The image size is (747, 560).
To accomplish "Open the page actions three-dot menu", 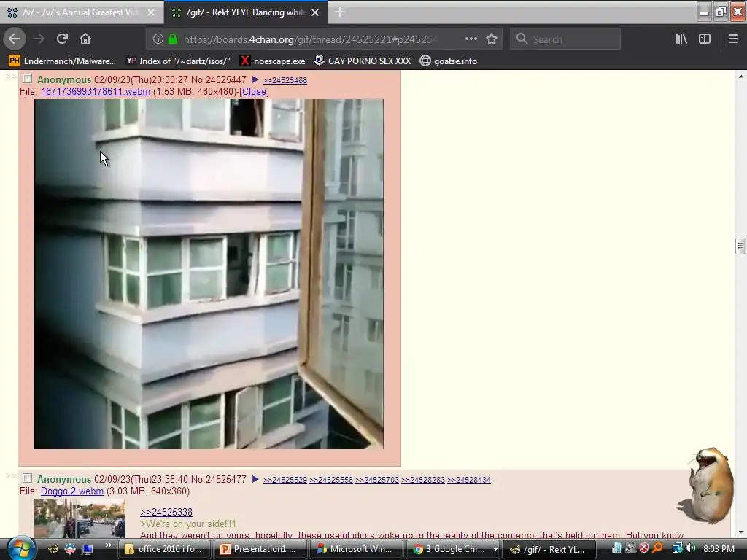I will pos(471,39).
